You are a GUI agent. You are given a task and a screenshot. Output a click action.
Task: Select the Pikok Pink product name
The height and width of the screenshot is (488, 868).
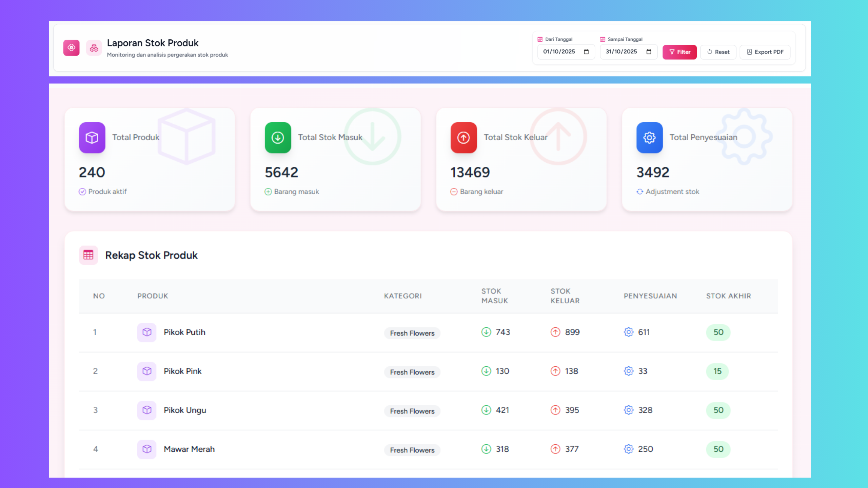coord(182,371)
